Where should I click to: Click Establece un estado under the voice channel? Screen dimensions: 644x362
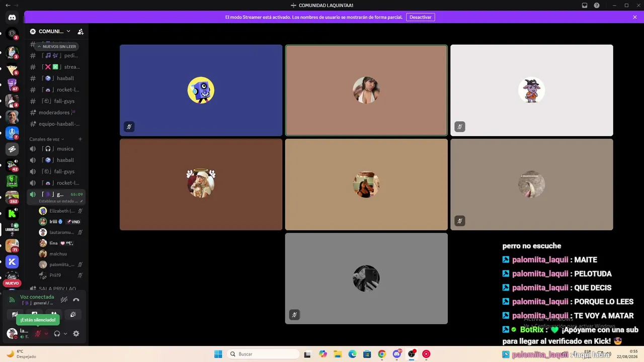coord(58,201)
